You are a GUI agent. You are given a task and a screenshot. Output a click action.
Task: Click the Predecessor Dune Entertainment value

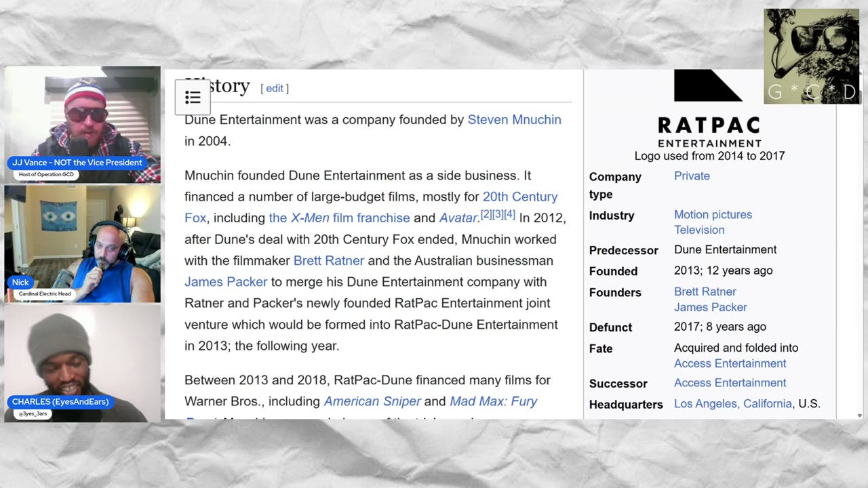coord(725,249)
